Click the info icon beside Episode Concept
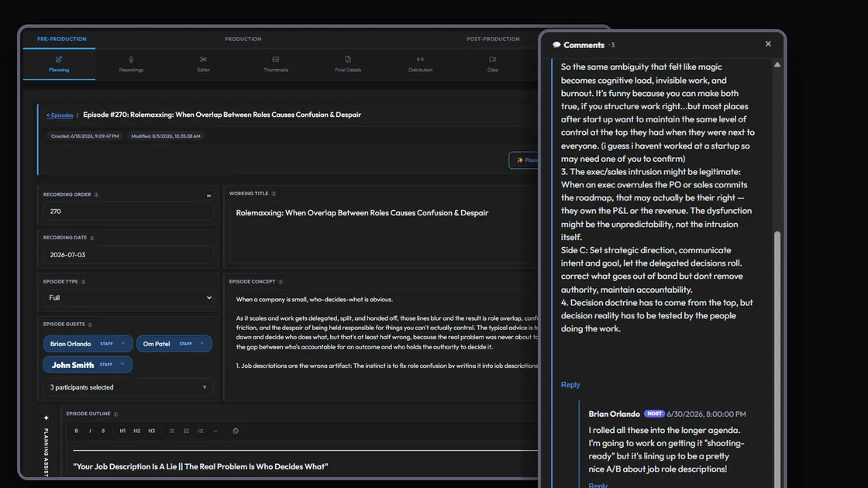868x488 pixels. click(x=281, y=282)
